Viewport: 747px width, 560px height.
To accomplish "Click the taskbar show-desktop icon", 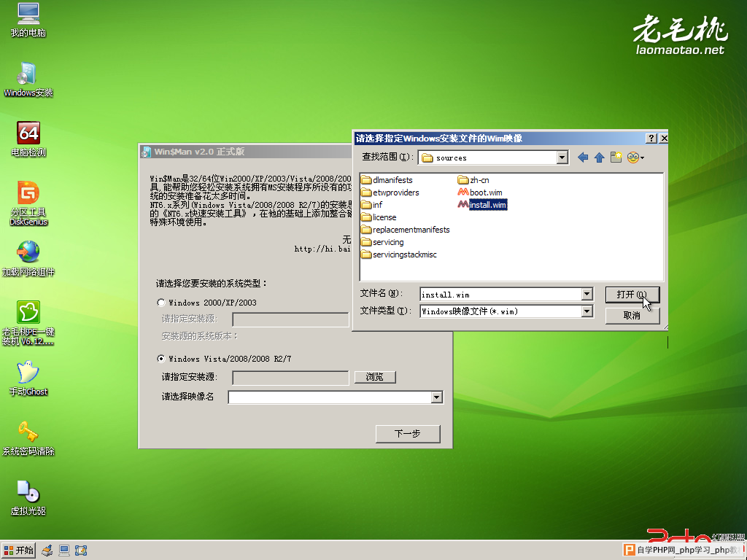I will 81,551.
